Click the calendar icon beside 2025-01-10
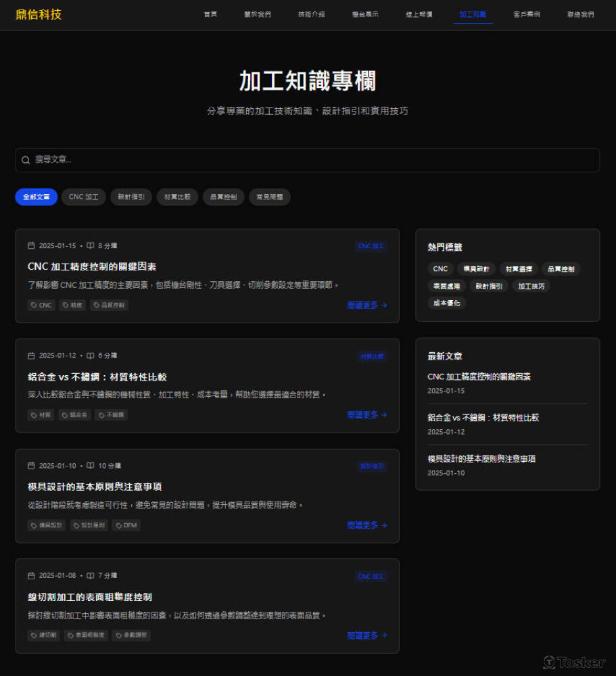Image resolution: width=616 pixels, height=676 pixels. 31,466
